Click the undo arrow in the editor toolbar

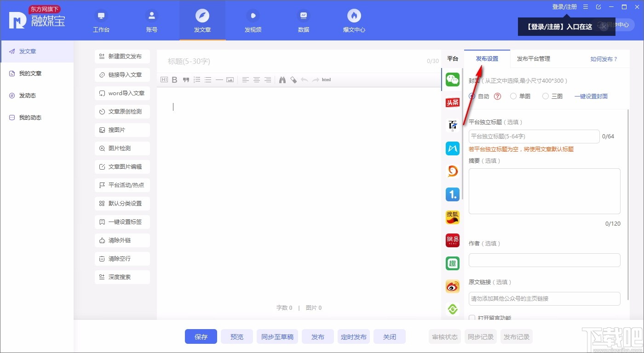tap(305, 79)
